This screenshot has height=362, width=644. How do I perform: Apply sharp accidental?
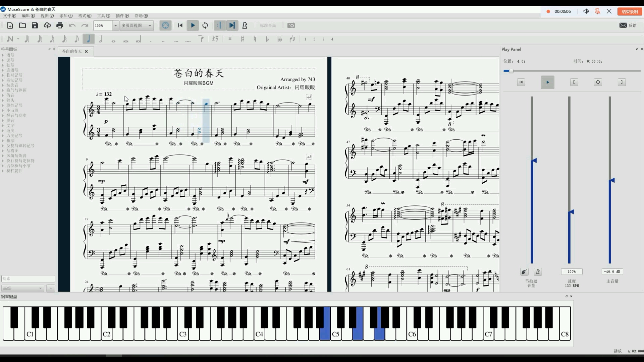pos(242,39)
